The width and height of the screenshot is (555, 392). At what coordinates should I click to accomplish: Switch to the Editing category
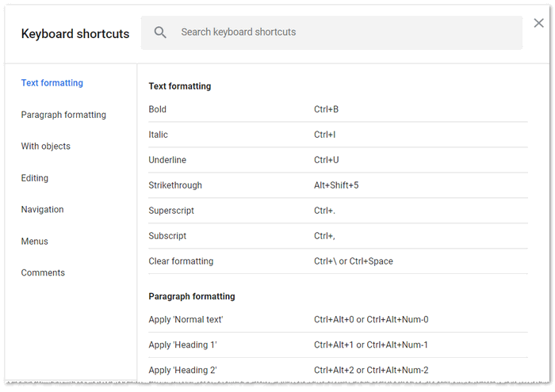pyautogui.click(x=35, y=178)
